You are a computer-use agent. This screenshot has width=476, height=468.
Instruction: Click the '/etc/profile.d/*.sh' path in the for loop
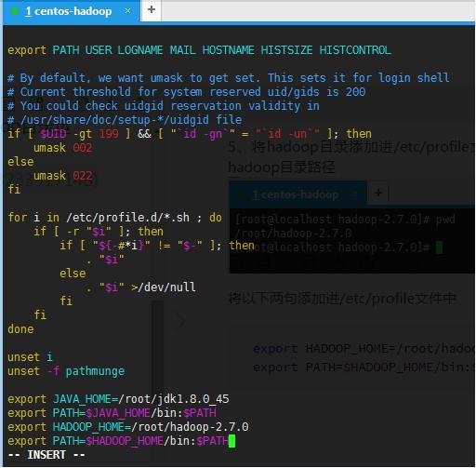[x=127, y=218]
